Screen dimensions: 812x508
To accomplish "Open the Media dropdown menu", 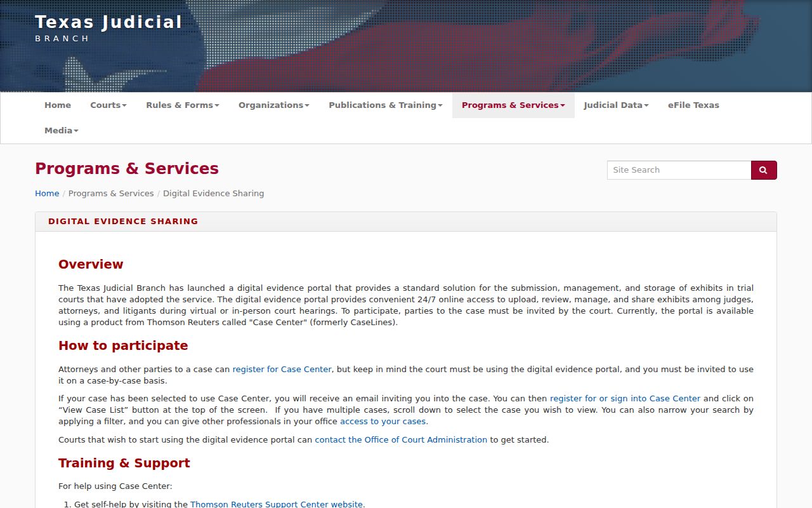I will coord(62,131).
